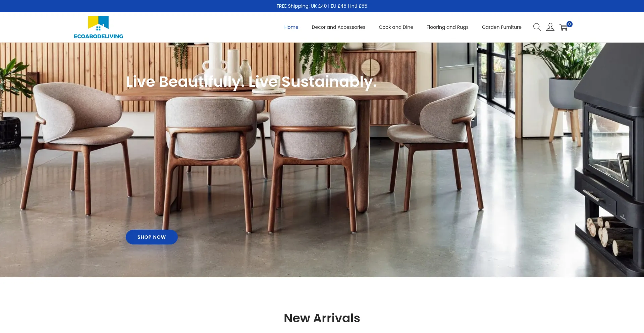Open Decor and Accessories menu
This screenshot has width=644, height=333.
click(338, 27)
